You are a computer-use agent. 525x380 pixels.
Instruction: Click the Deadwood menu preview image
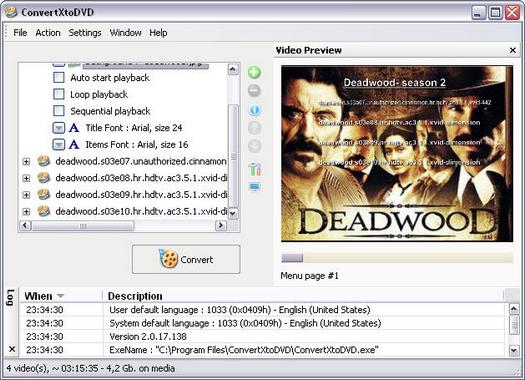[397, 153]
